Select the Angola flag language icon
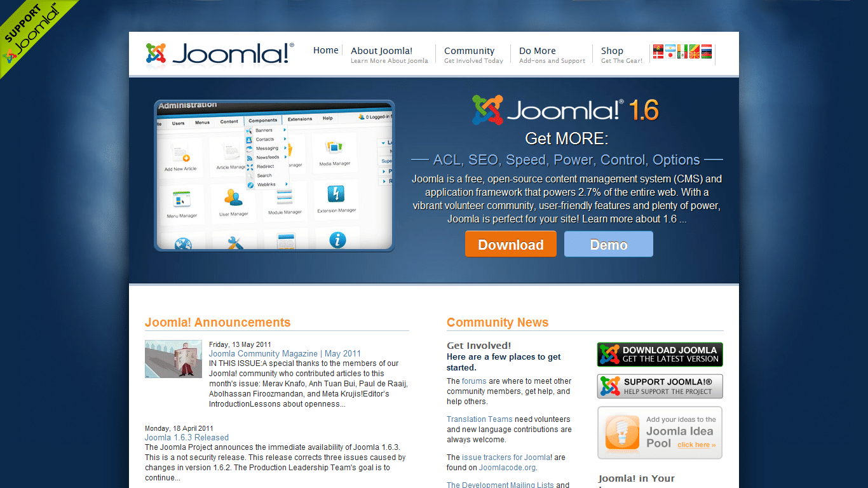Viewport: 868px width, 488px height. (x=658, y=48)
